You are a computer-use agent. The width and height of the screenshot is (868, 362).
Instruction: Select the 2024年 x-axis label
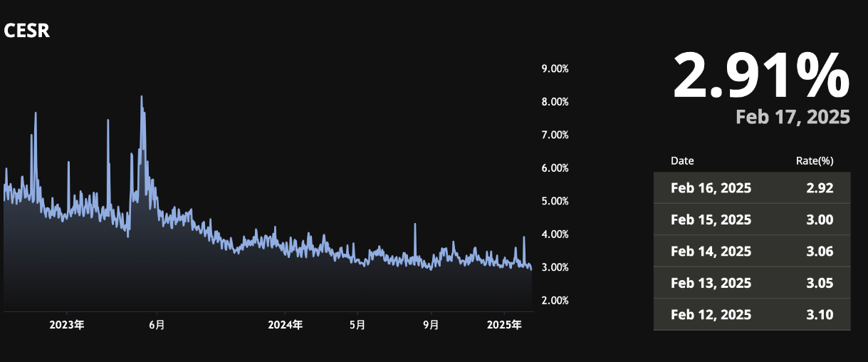tap(285, 325)
